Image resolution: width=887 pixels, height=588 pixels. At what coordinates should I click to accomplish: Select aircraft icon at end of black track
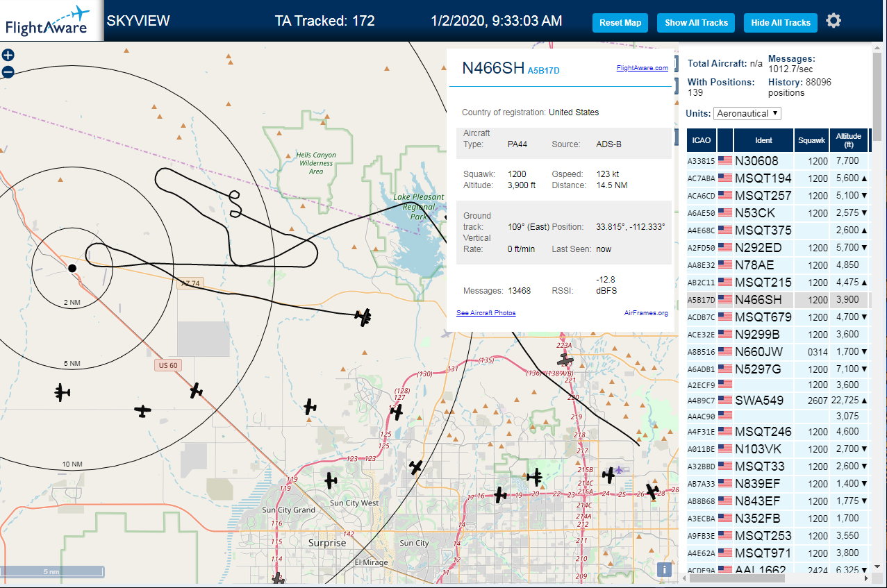click(363, 317)
